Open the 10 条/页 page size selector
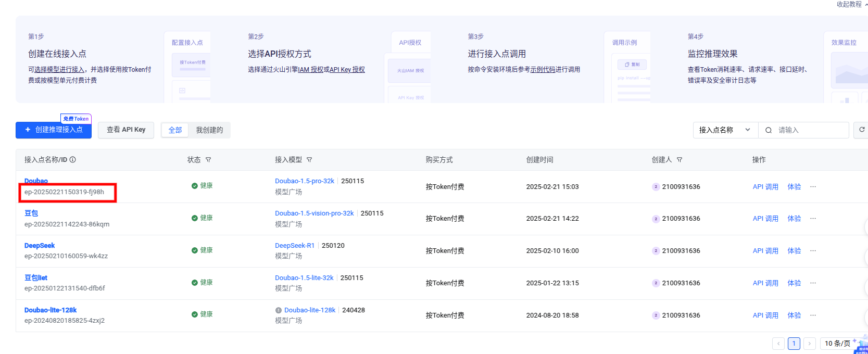The height and width of the screenshot is (354, 868). 837,344
